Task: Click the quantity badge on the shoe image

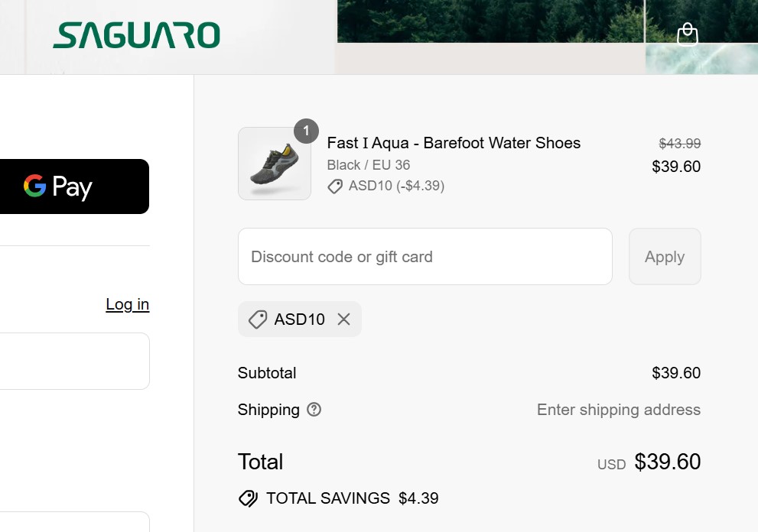Action: pyautogui.click(x=306, y=131)
